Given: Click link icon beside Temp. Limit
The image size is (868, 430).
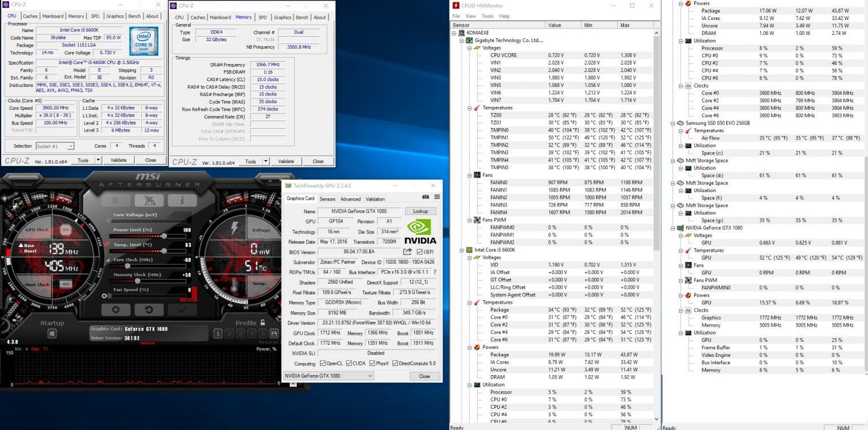Looking at the screenshot, I should [x=107, y=244].
